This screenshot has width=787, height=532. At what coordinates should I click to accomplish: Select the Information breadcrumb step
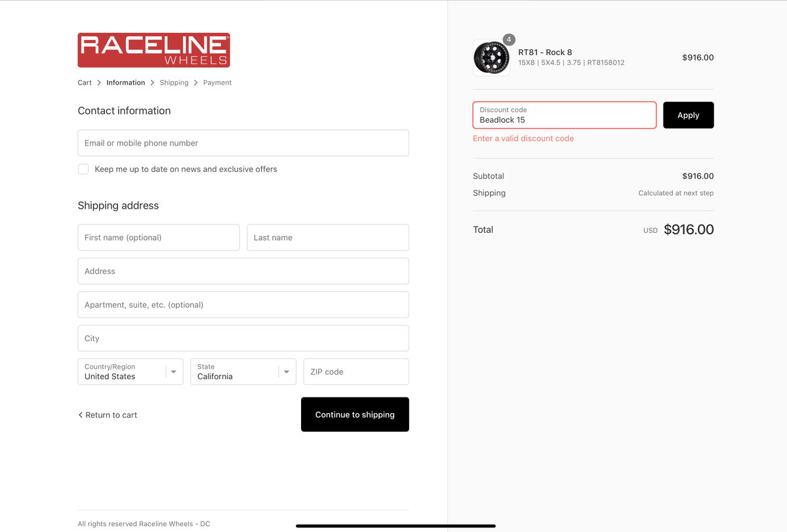pos(125,83)
